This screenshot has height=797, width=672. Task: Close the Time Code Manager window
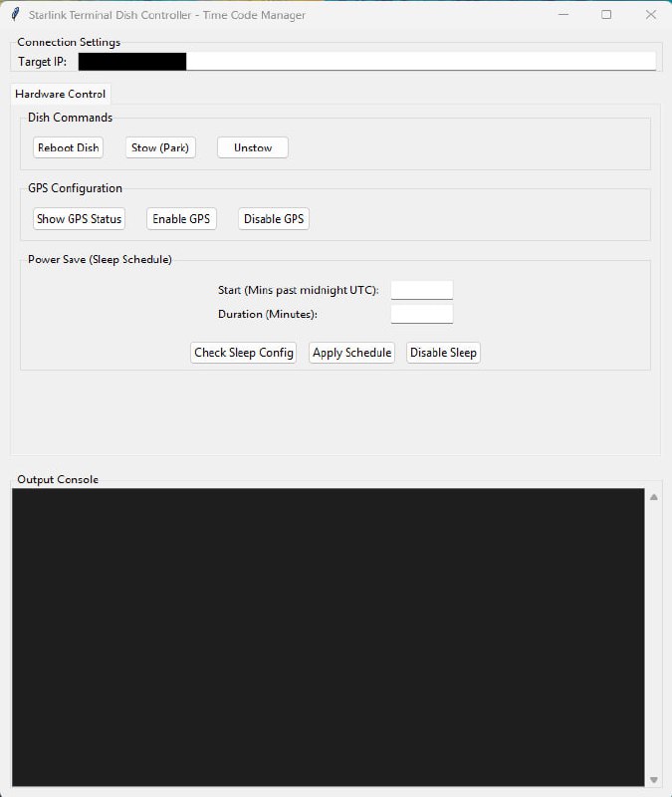[650, 15]
